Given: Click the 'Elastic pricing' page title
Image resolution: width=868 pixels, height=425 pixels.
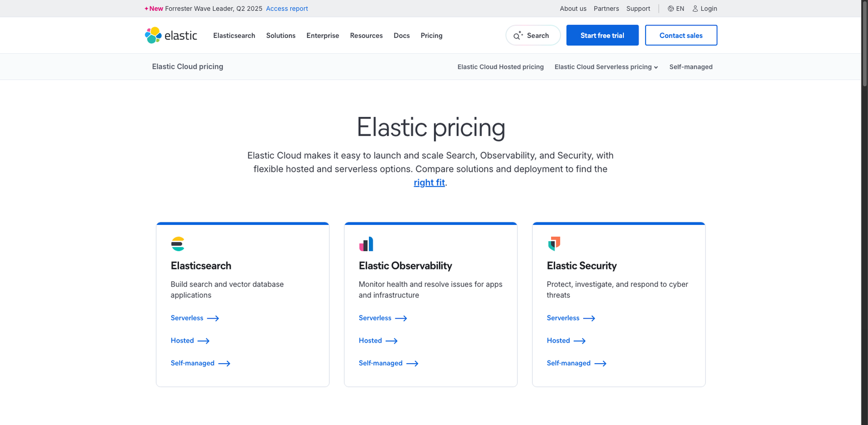Looking at the screenshot, I should [431, 128].
